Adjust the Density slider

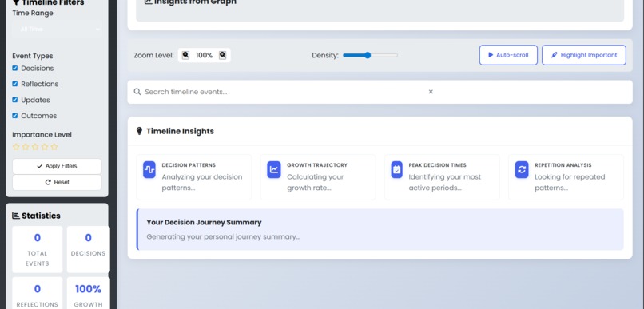pos(370,55)
